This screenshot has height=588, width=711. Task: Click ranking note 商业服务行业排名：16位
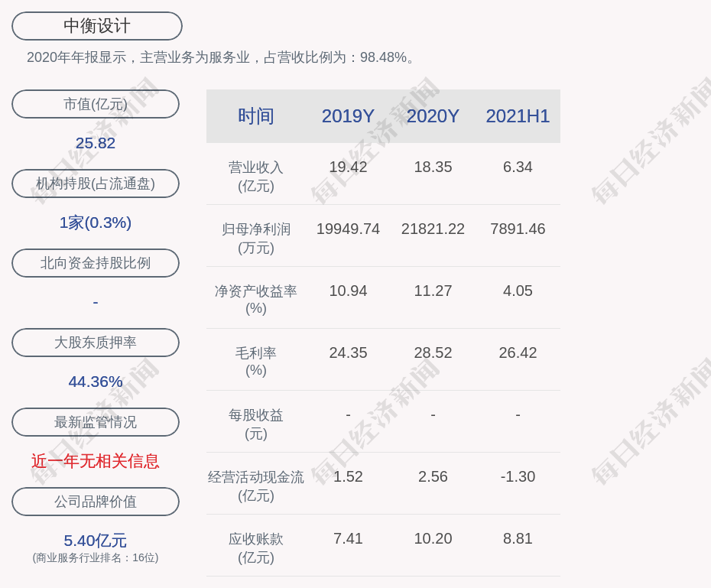pos(96,557)
